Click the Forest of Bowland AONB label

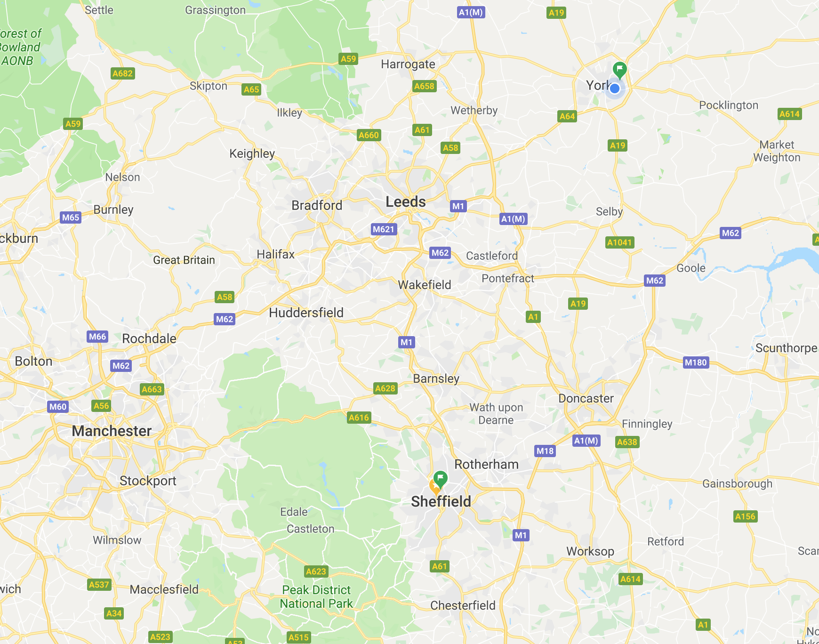click(x=20, y=47)
